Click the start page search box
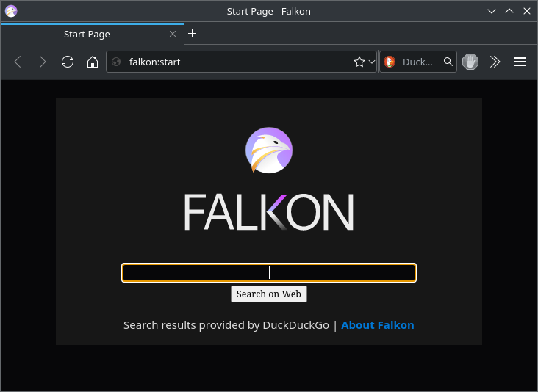Screen dimensions: 538x392 [x=269, y=273]
